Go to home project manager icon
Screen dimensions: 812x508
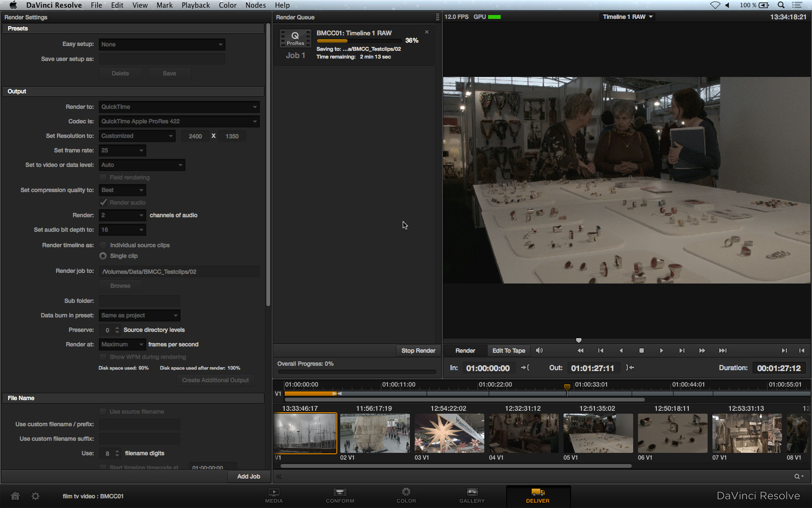pyautogui.click(x=15, y=496)
